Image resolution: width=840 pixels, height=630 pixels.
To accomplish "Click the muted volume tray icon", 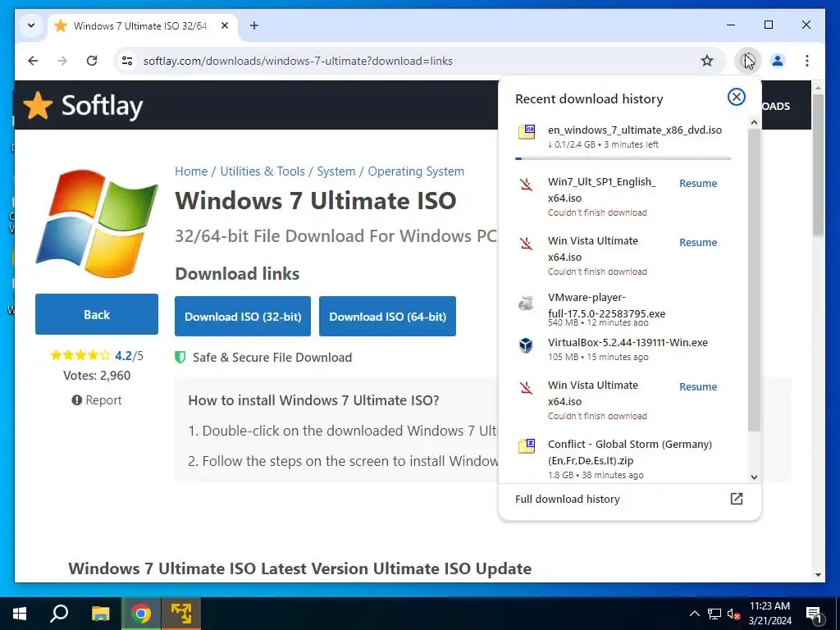I will [733, 614].
